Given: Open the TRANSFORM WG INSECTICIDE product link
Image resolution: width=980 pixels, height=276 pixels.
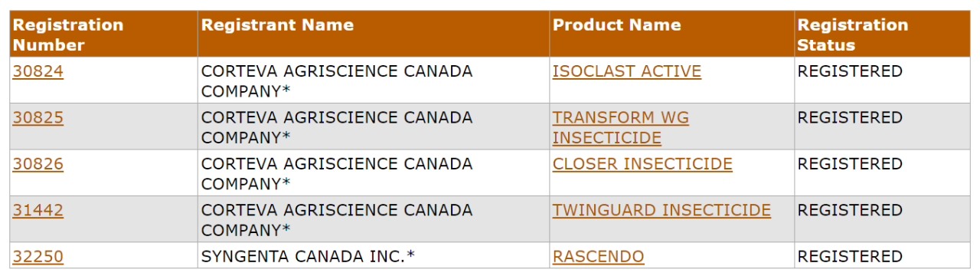Looking at the screenshot, I should 620,127.
